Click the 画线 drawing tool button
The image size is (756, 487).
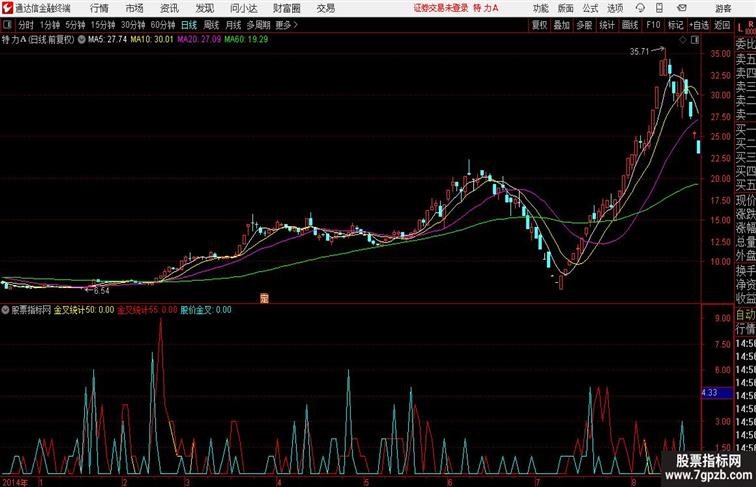tap(630, 25)
